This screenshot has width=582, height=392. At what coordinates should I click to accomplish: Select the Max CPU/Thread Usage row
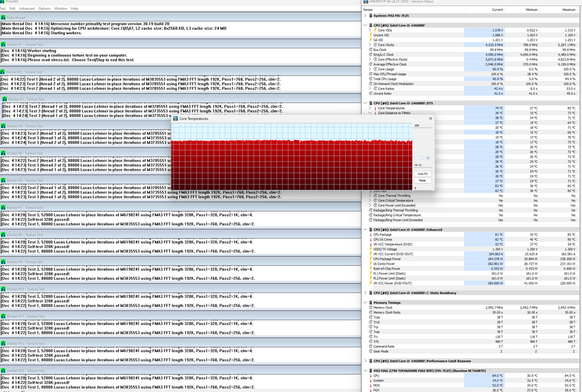tap(471, 74)
